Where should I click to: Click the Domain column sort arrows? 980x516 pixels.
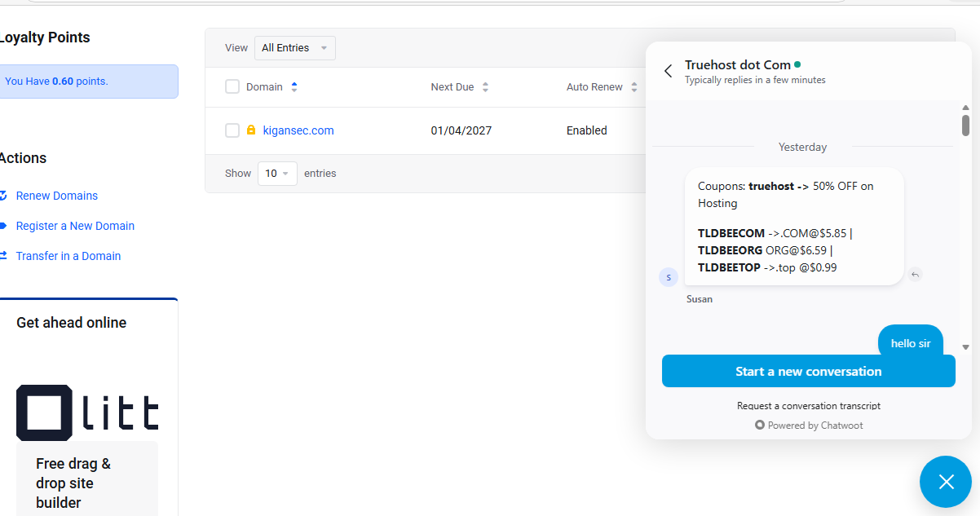click(294, 87)
